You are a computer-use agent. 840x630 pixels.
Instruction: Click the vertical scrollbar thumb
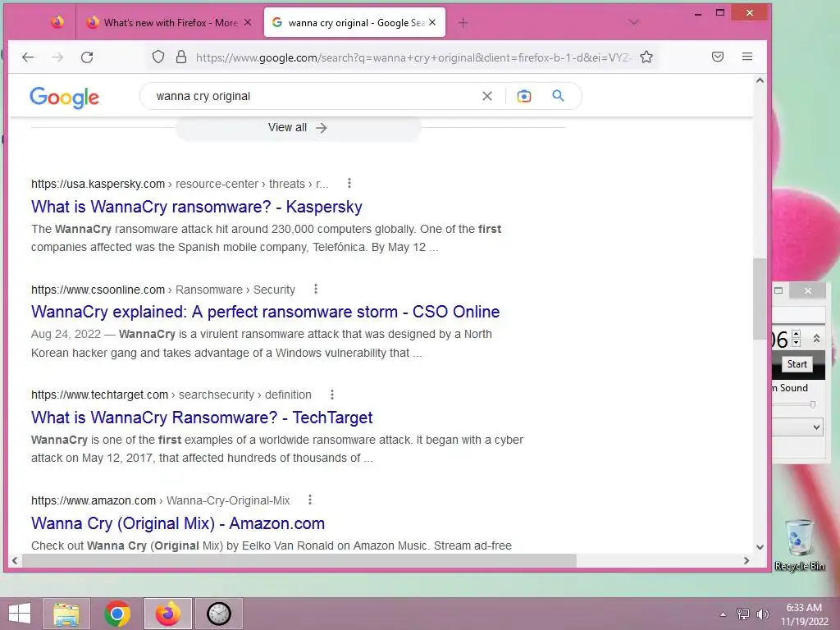pyautogui.click(x=760, y=299)
